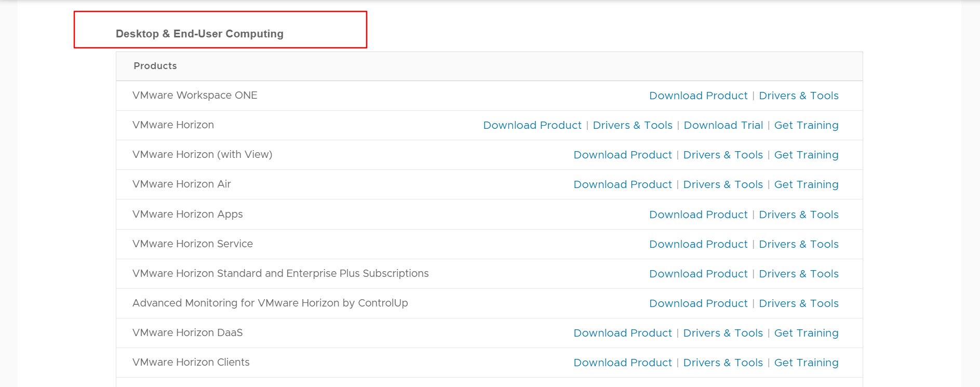
Task: Click Get Training for VMware Horizon Clients
Action: tap(807, 363)
